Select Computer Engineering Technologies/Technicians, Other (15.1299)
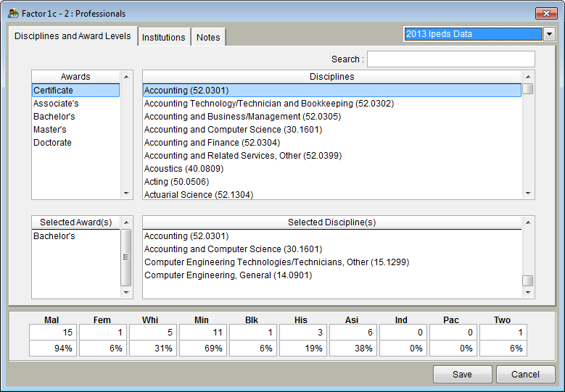 332,262
